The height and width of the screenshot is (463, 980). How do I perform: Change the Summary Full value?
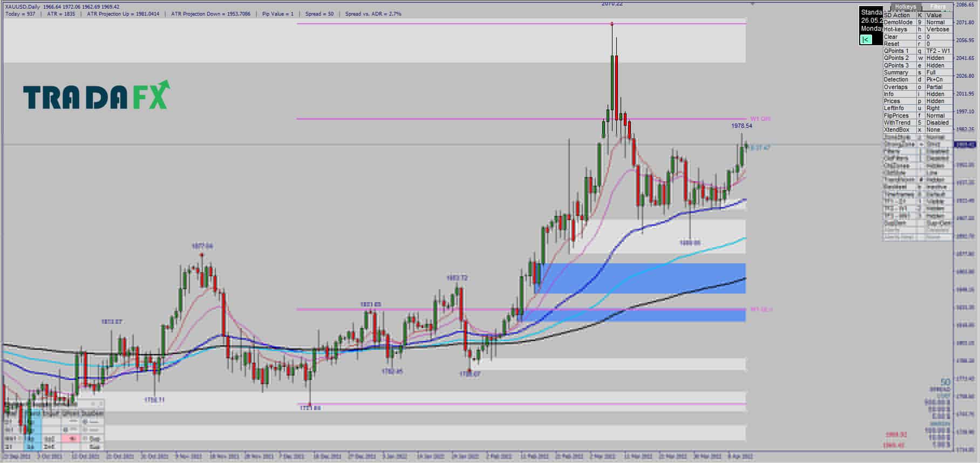click(x=938, y=72)
